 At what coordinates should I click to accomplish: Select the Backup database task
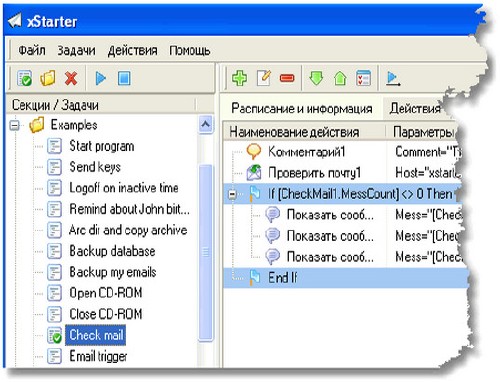(x=112, y=251)
